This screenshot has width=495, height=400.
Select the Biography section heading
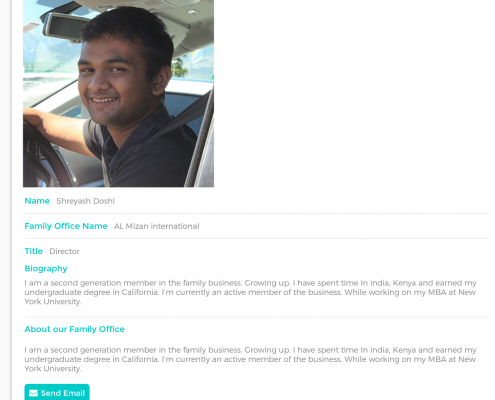tap(46, 269)
